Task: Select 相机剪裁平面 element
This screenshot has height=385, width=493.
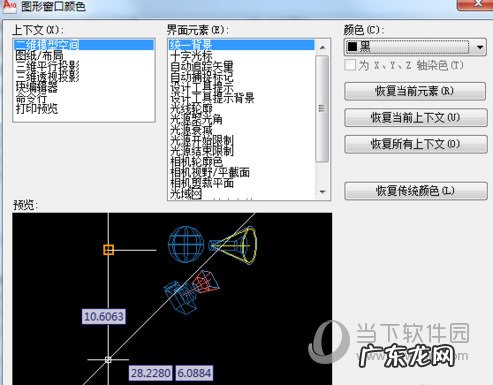Action: (x=241, y=183)
